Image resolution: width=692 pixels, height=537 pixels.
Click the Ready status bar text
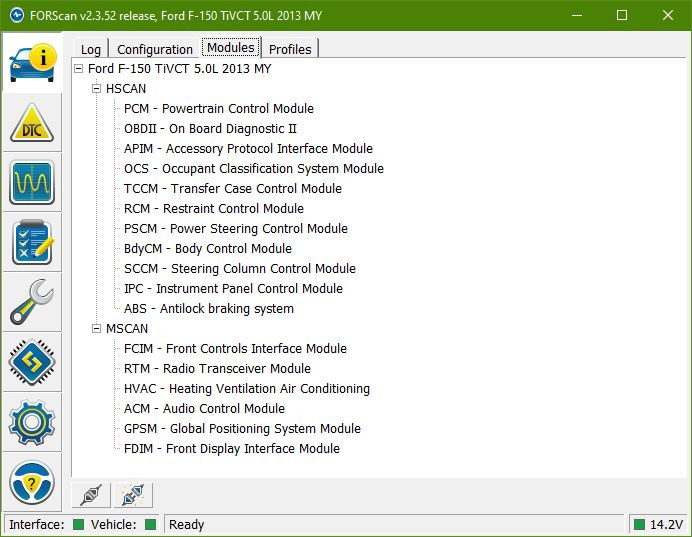[x=187, y=525]
